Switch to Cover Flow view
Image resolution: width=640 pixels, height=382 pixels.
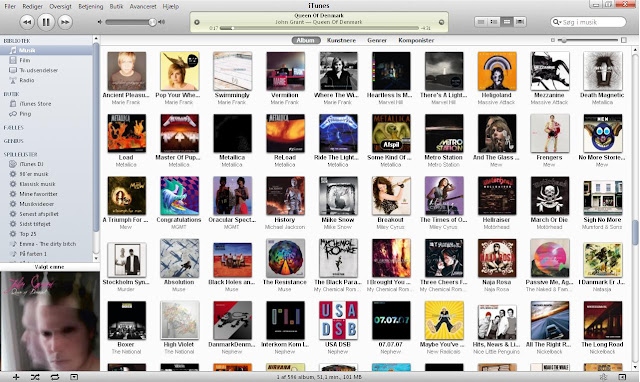click(520, 22)
